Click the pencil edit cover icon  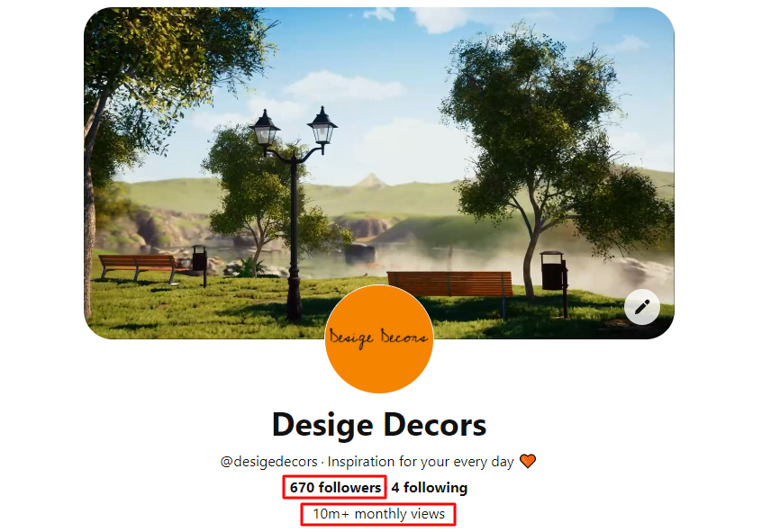(641, 307)
